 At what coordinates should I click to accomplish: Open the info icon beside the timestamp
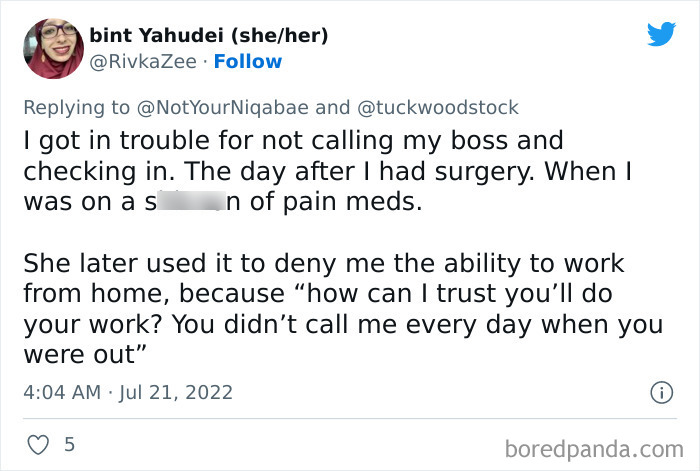660,391
